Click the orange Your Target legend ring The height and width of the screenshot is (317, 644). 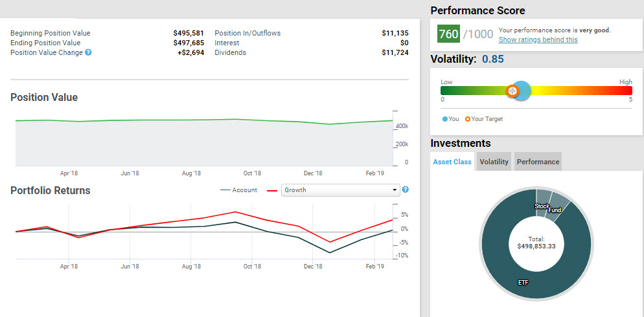click(468, 119)
